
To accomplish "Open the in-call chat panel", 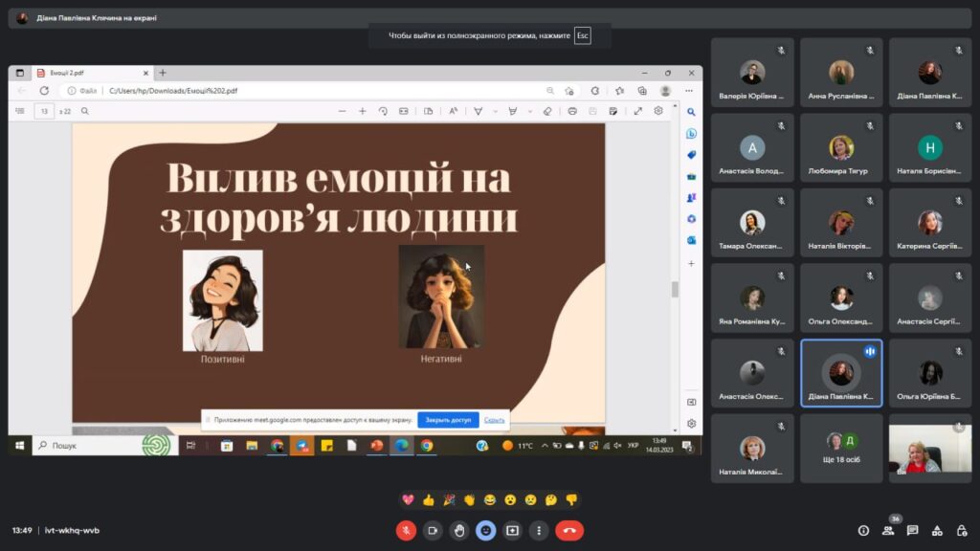I will click(912, 530).
